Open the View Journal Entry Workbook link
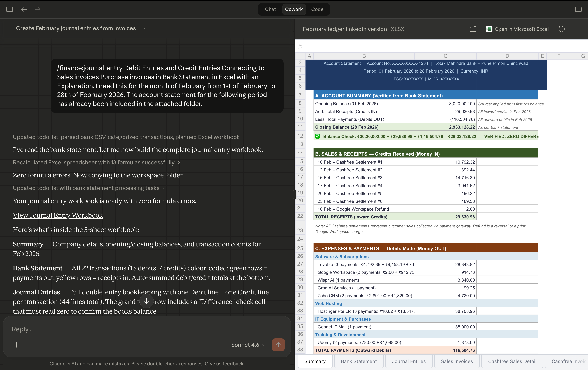588x370 pixels. [58, 215]
